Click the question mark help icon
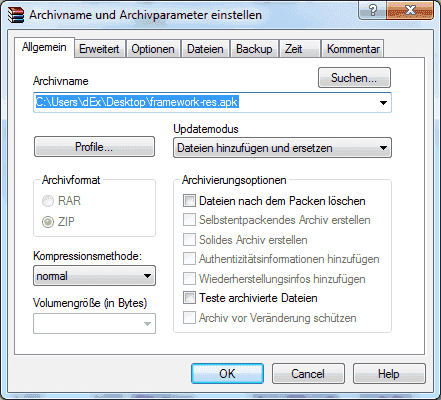The width and height of the screenshot is (441, 400). click(x=373, y=10)
